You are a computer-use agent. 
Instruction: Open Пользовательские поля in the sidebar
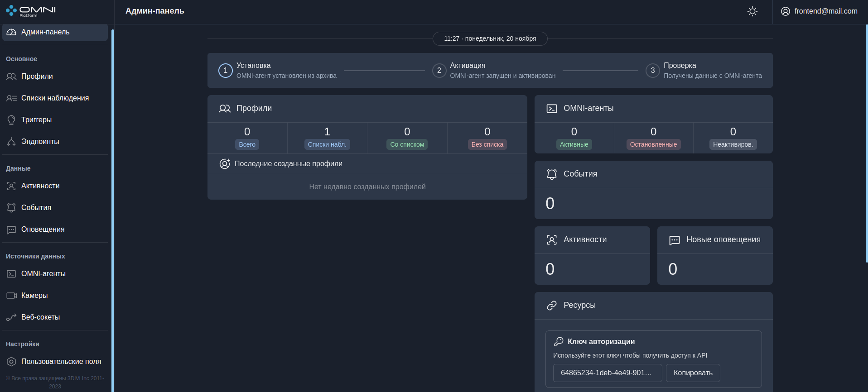point(55,362)
